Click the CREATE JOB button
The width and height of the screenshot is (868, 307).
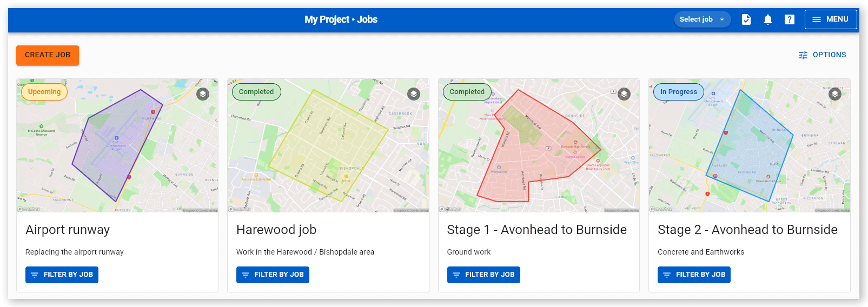[48, 55]
